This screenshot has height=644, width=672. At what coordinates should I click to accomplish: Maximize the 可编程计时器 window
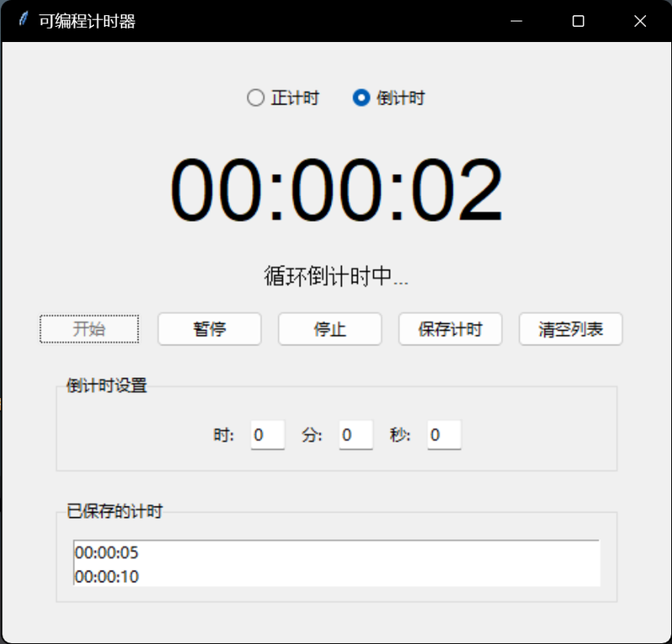pos(578,21)
